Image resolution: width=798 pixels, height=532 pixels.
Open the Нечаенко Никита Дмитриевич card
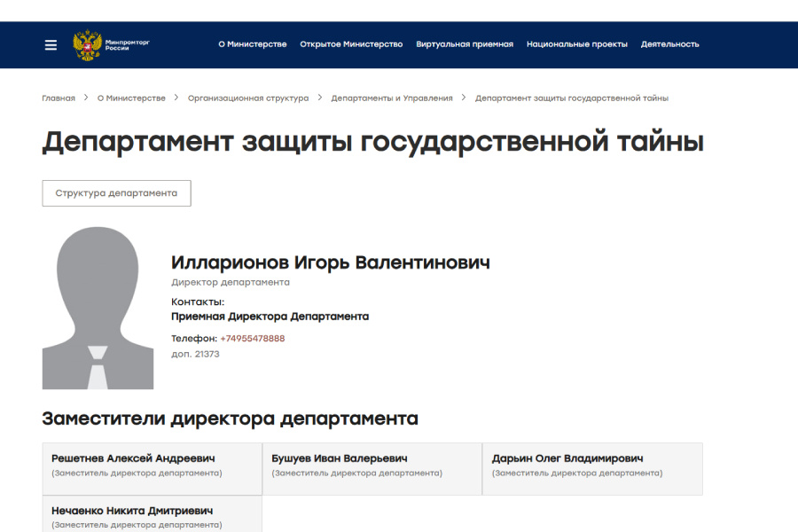point(153,514)
